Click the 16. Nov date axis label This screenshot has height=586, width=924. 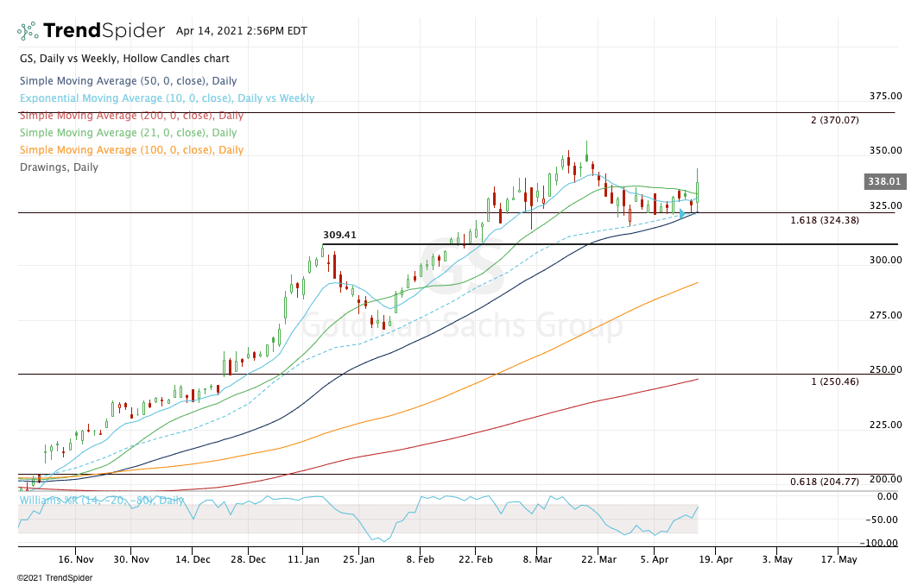point(76,559)
